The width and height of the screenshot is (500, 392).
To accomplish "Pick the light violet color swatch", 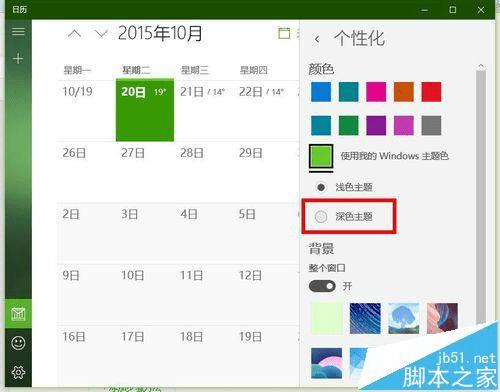I will pyautogui.click(x=404, y=125).
